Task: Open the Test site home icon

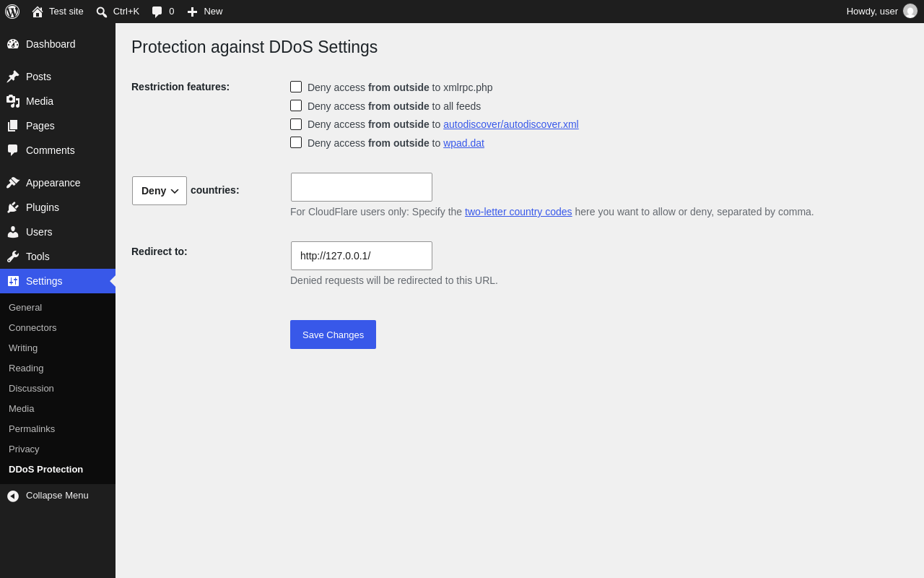Action: (x=38, y=12)
